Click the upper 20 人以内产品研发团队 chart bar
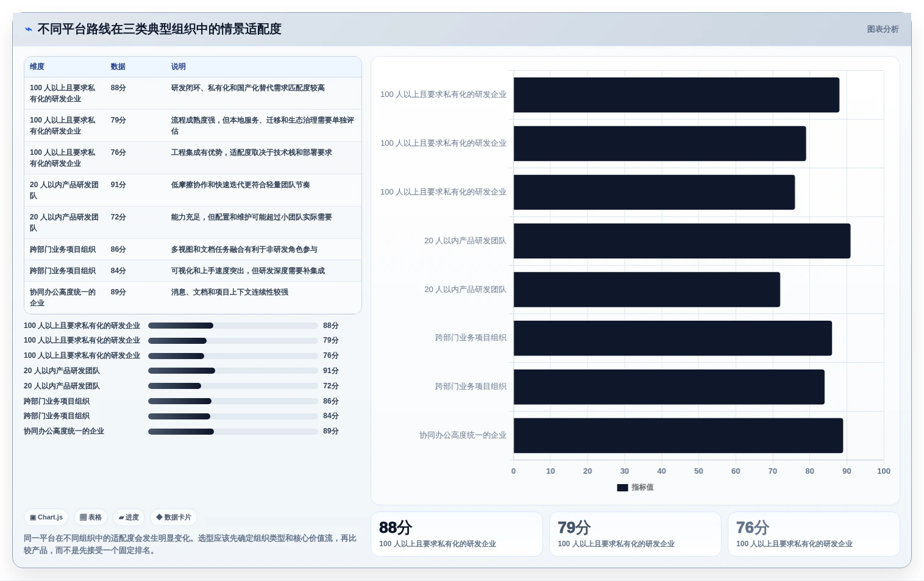924x581 pixels. click(682, 241)
